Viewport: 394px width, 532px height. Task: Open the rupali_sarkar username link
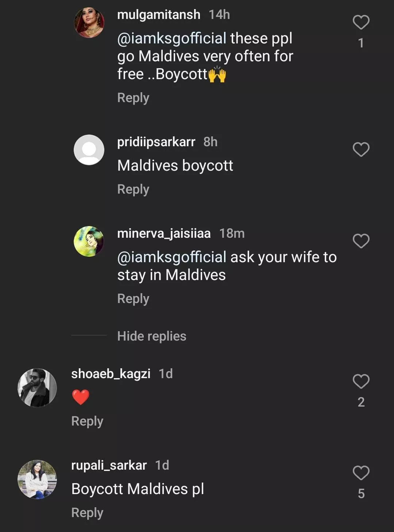[x=109, y=465]
